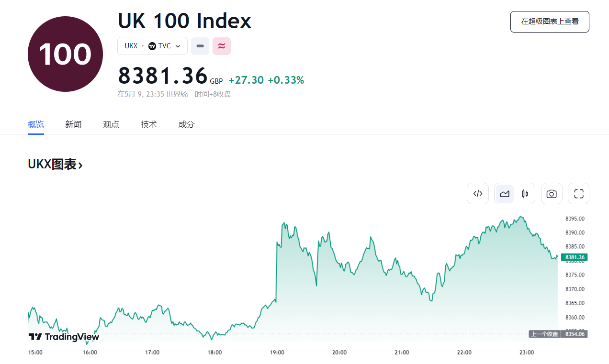Click the TradingView logo on chart
The height and width of the screenshot is (364, 609).
click(x=64, y=337)
